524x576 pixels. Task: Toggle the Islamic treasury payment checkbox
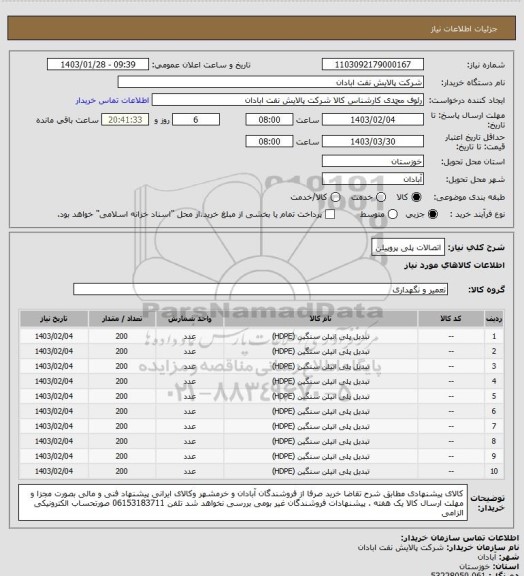[330, 214]
